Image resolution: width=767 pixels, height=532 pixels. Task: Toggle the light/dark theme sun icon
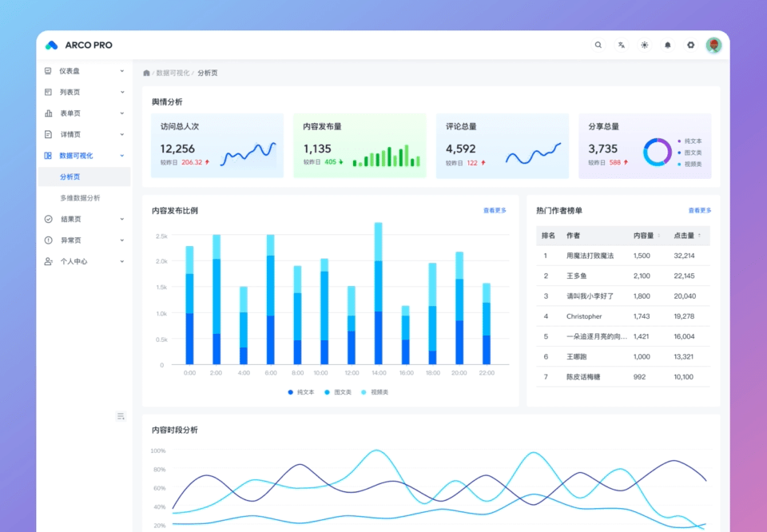(x=644, y=45)
